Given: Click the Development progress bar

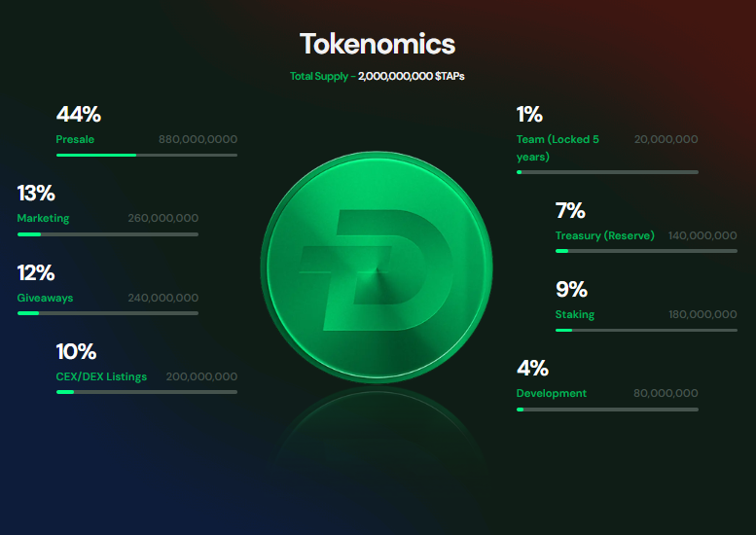Looking at the screenshot, I should tap(607, 410).
